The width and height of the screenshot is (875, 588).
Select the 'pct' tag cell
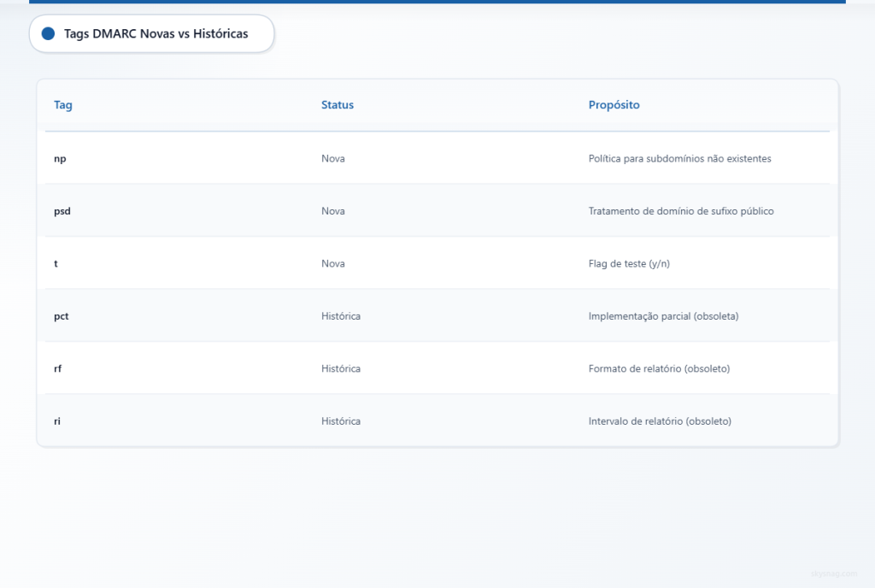pyautogui.click(x=61, y=316)
